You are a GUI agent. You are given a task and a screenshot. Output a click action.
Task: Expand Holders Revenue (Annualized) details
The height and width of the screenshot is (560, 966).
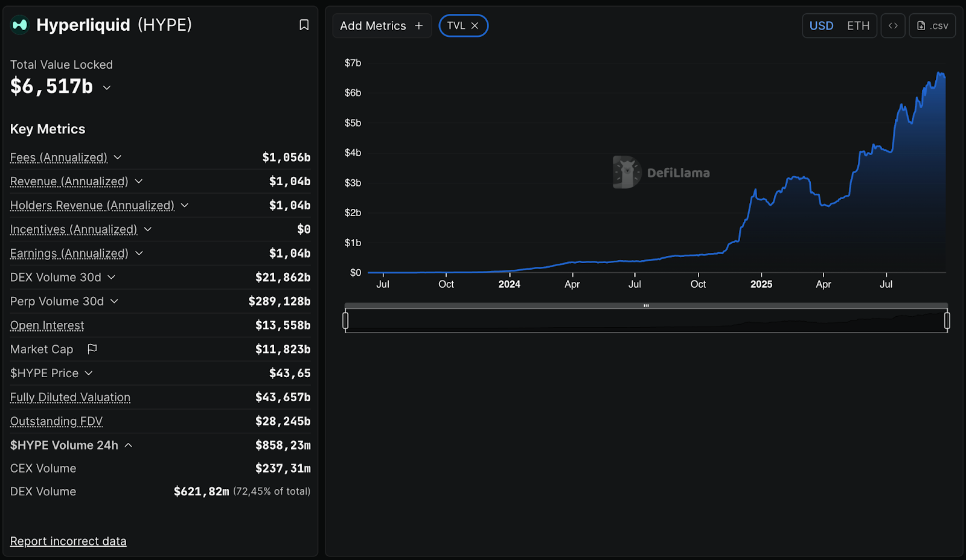click(185, 205)
